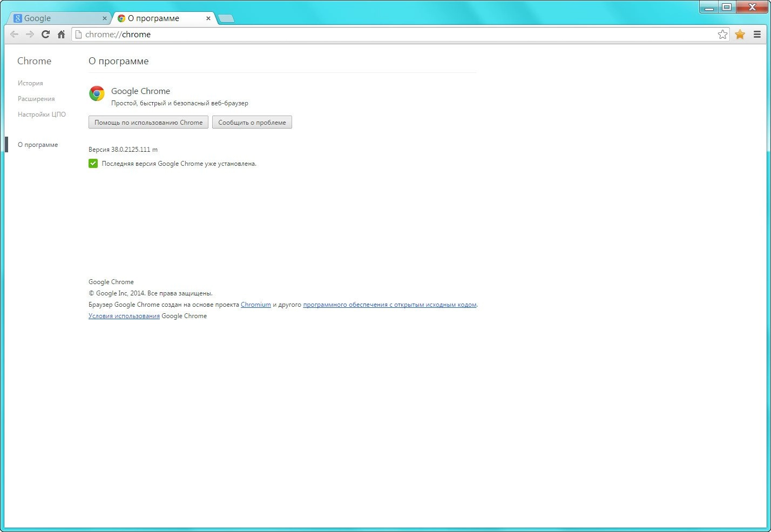Close the О программе tab

(208, 18)
